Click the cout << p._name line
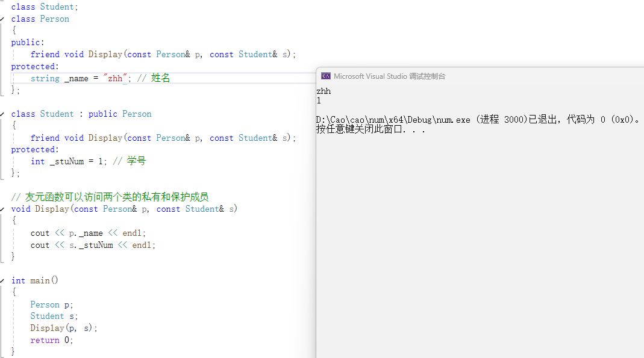The image size is (644, 358). [x=88, y=233]
